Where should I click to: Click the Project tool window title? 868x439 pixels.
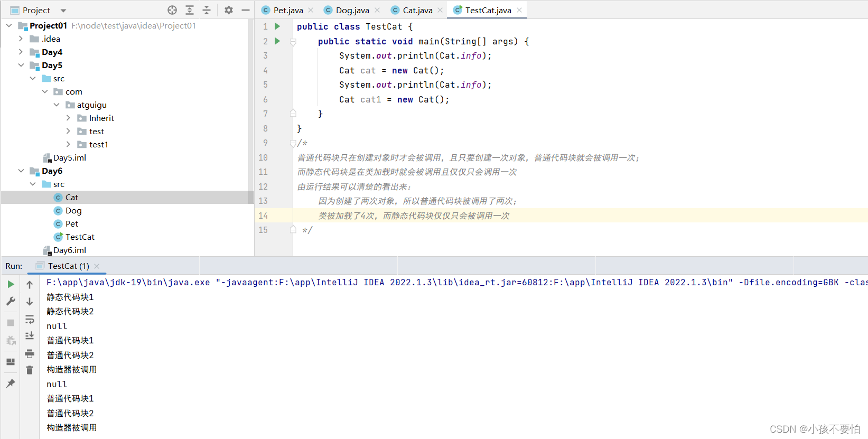[36, 10]
